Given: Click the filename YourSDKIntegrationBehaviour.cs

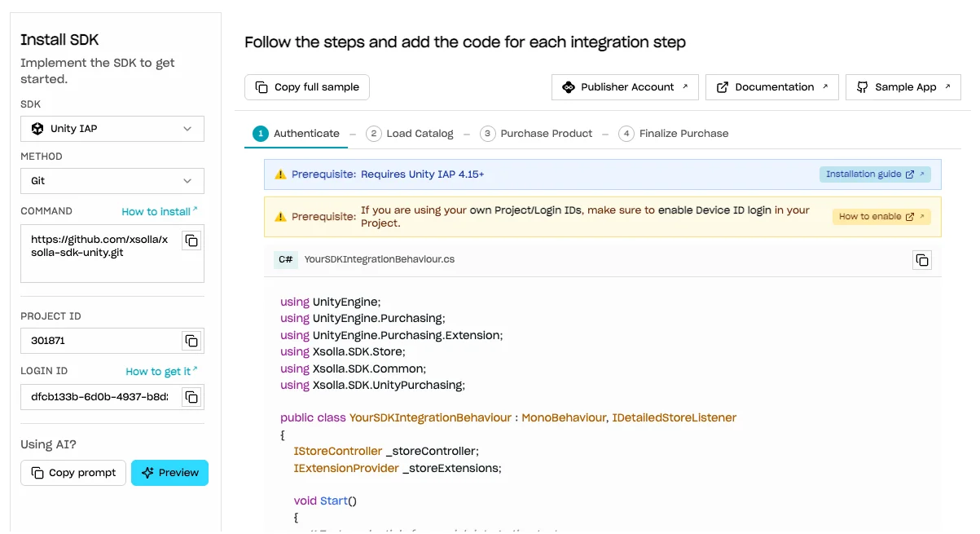Looking at the screenshot, I should [x=380, y=260].
